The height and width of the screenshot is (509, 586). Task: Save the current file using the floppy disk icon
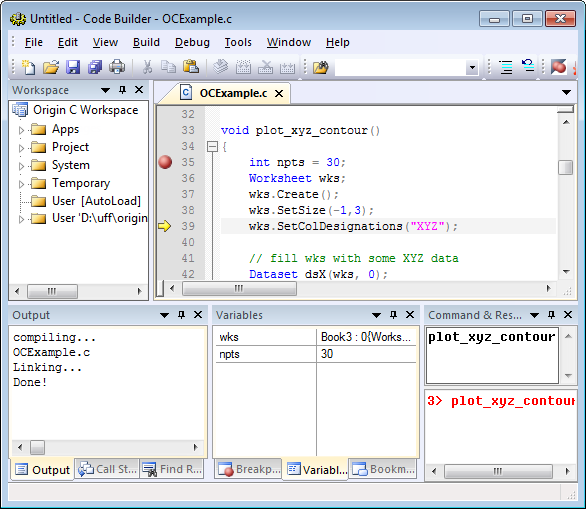point(73,67)
